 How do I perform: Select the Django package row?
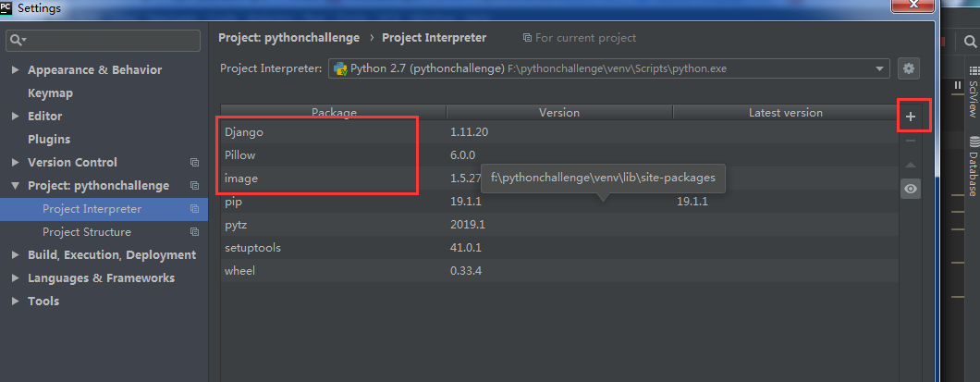point(559,132)
